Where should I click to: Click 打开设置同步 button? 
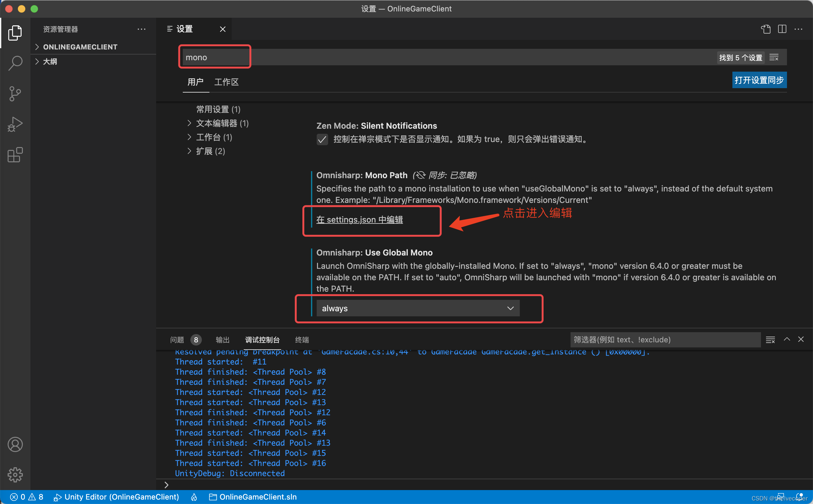(x=759, y=81)
